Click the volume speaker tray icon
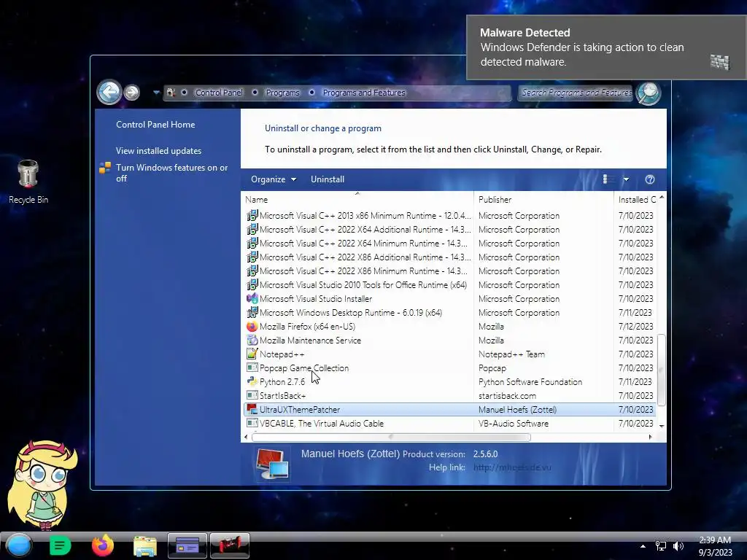 pos(678,546)
